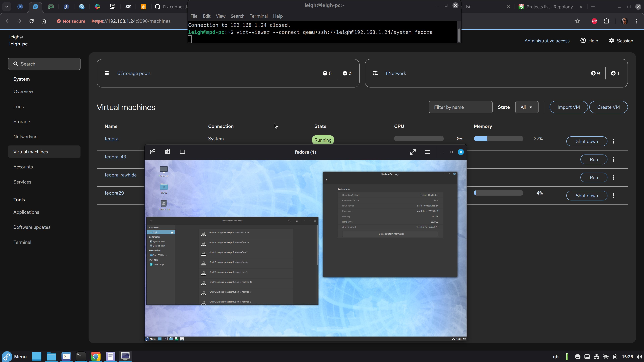The width and height of the screenshot is (644, 362).
Task: Click the virt-viewer fullscreen arrows icon
Action: [x=413, y=152]
